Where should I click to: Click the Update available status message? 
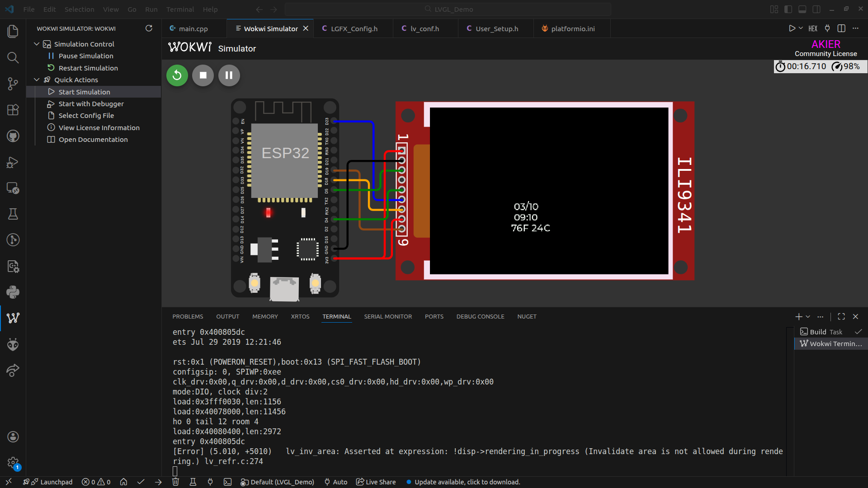click(x=467, y=482)
